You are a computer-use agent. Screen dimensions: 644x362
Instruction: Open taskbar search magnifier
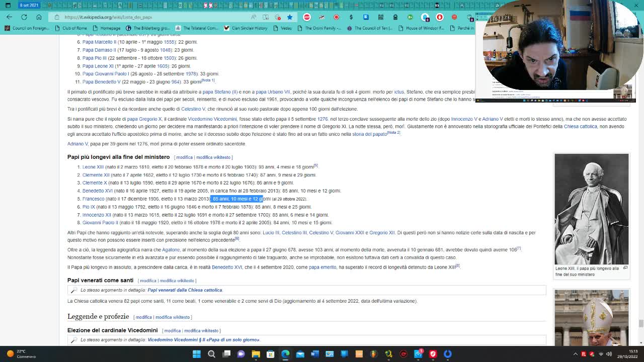pyautogui.click(x=211, y=354)
